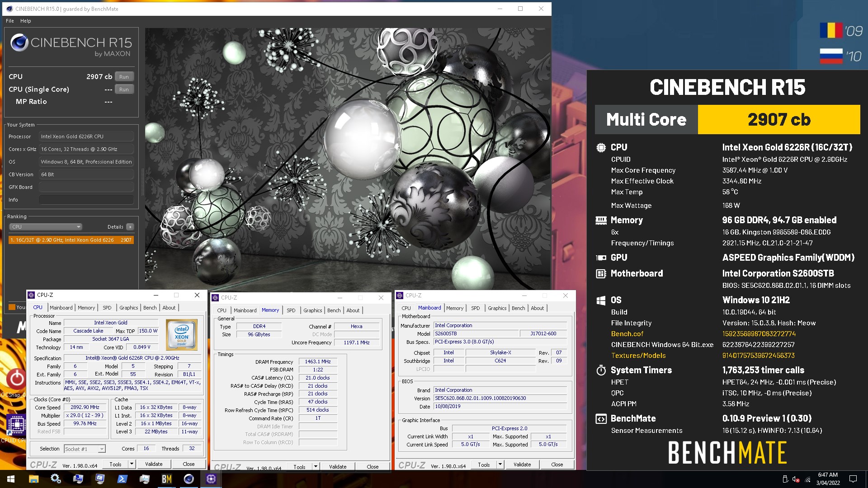Click the rendered spheres benchmark image

coord(348,158)
